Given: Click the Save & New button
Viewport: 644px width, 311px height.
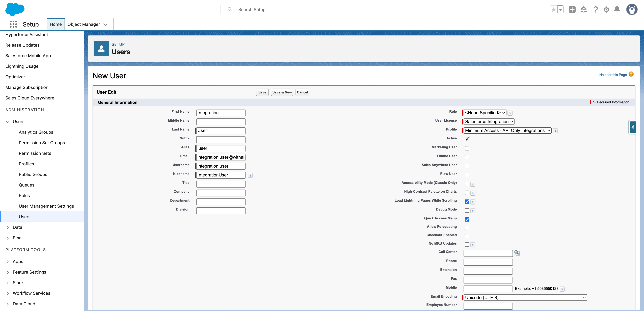Looking at the screenshot, I should click(282, 92).
